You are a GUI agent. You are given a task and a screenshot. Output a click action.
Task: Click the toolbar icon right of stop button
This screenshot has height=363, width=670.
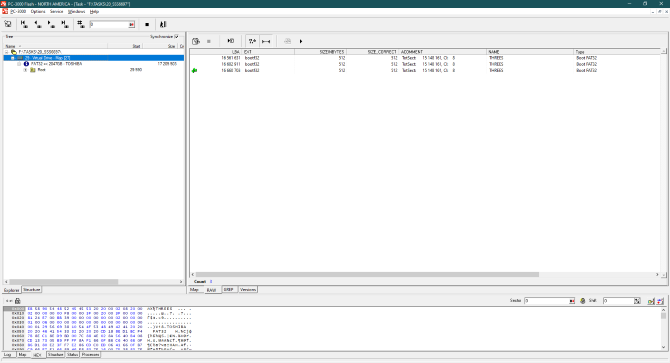click(163, 24)
